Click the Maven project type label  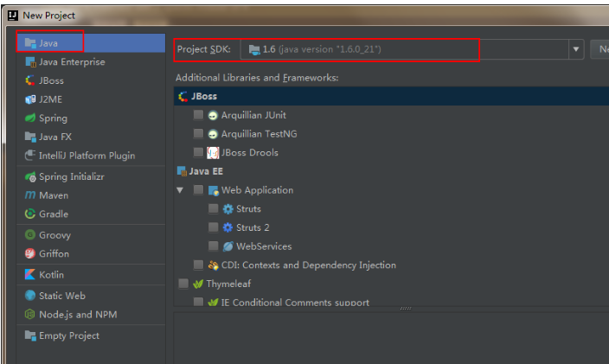coord(54,195)
